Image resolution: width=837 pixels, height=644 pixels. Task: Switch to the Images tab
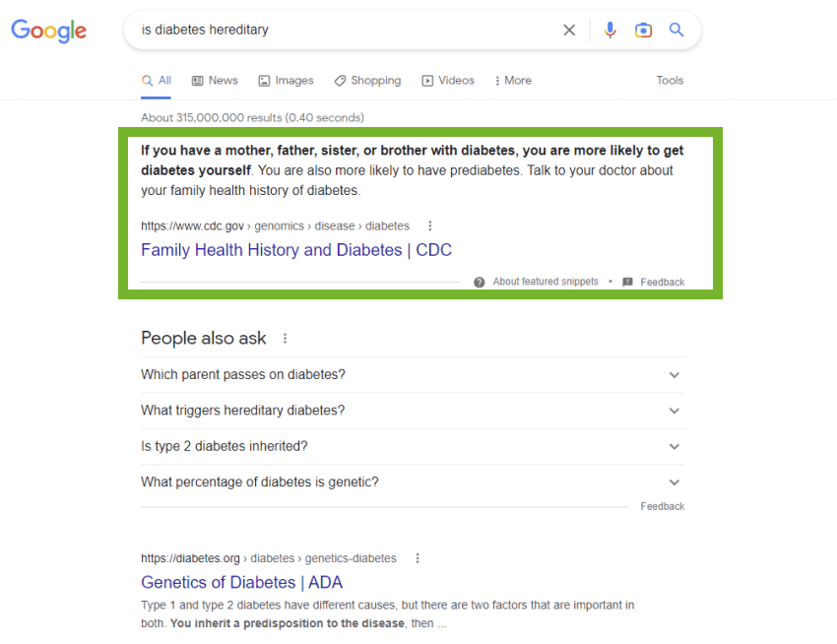coord(287,80)
